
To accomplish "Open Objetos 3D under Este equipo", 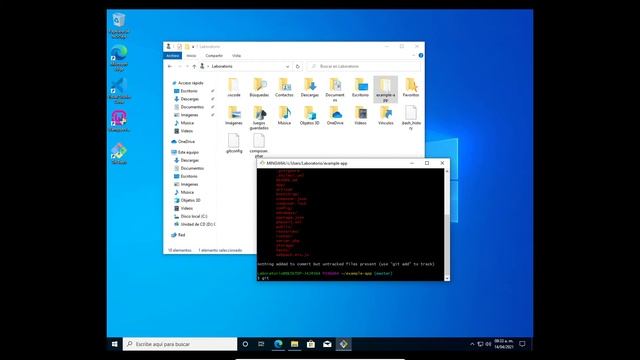I will pos(190,200).
